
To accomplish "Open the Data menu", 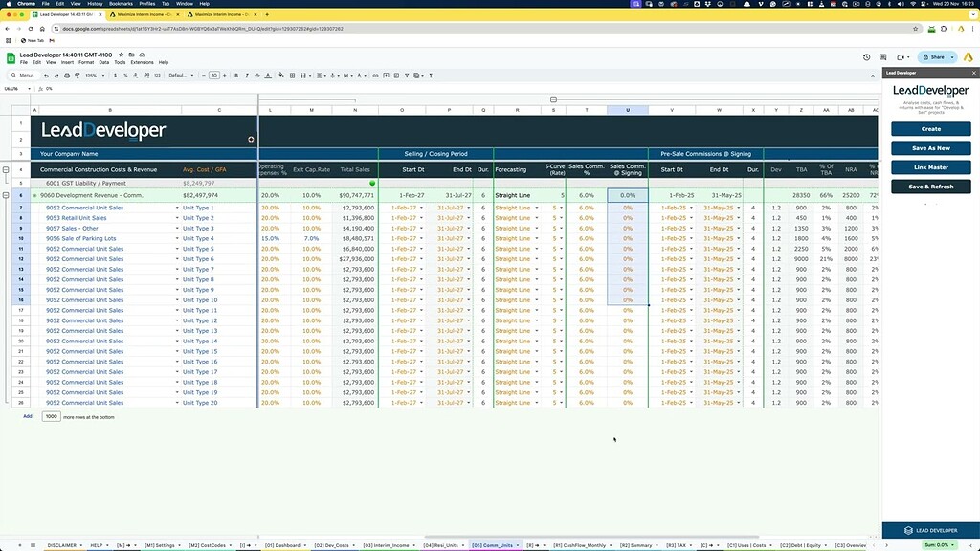I will click(x=103, y=62).
